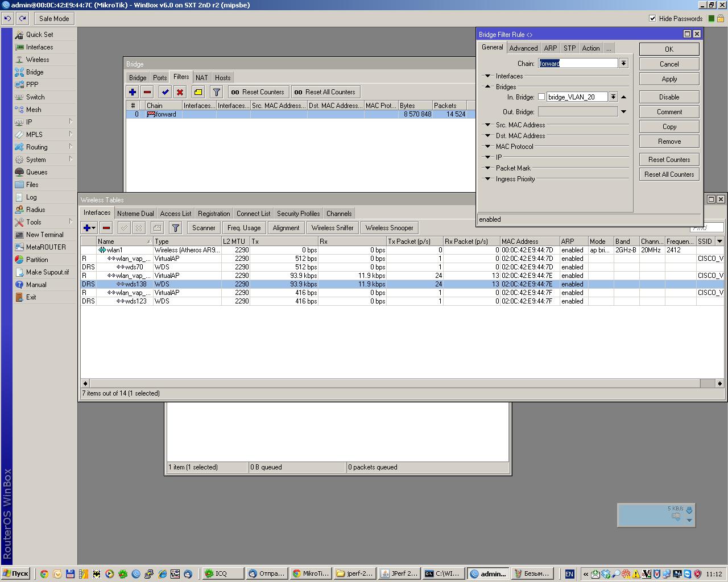
Task: Click the yellow comment icon in Bridge toolbar
Action: click(x=198, y=92)
